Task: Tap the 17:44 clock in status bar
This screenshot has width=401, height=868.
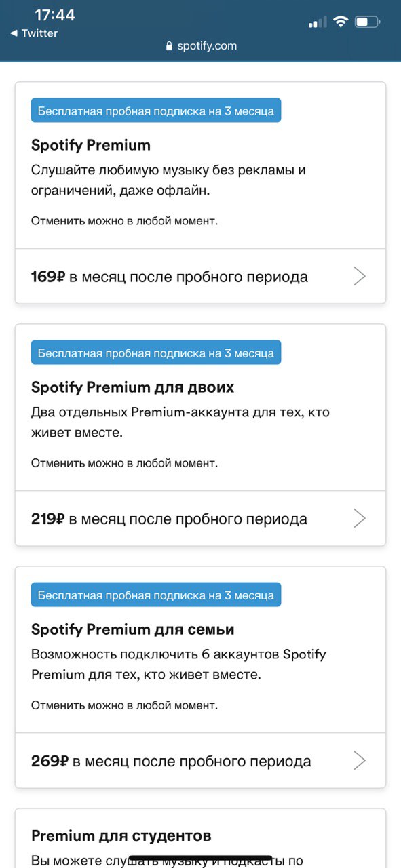Action: 55,15
